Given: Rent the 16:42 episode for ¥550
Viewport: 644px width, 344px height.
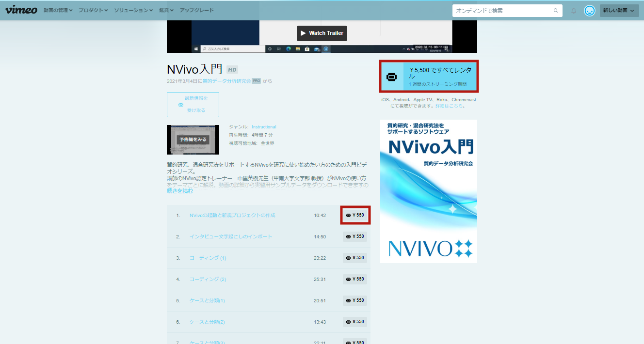Looking at the screenshot, I should coord(355,215).
